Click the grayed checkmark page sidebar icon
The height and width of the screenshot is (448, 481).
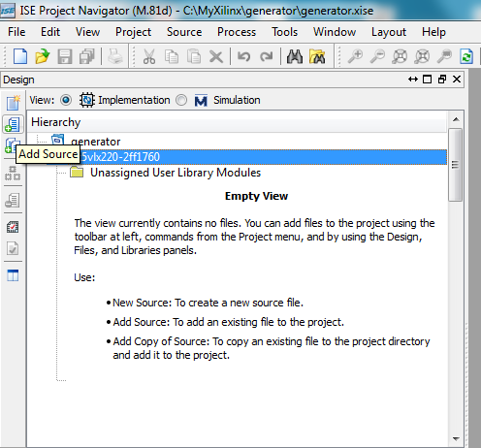[13, 248]
